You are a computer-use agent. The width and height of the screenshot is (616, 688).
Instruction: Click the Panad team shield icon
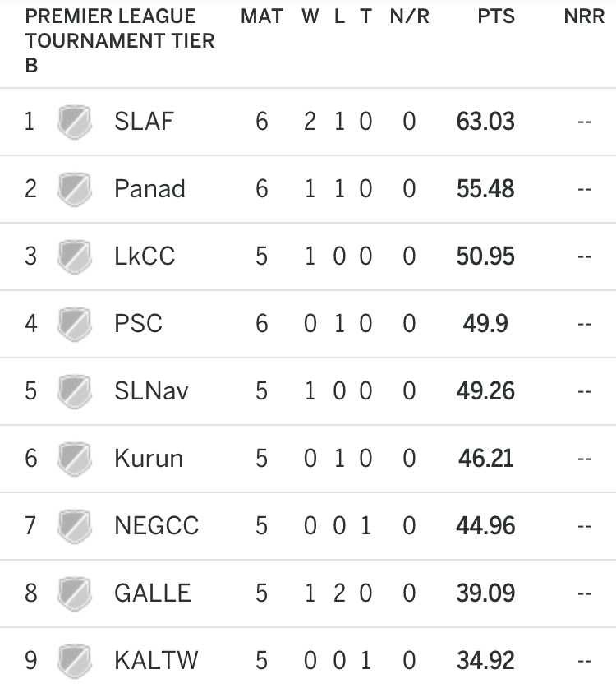[x=75, y=190]
